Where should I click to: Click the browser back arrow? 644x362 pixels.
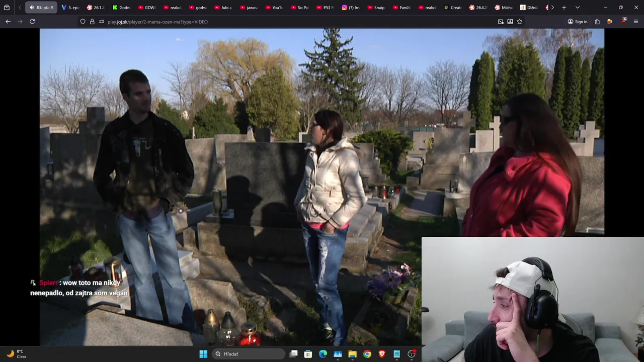8,22
